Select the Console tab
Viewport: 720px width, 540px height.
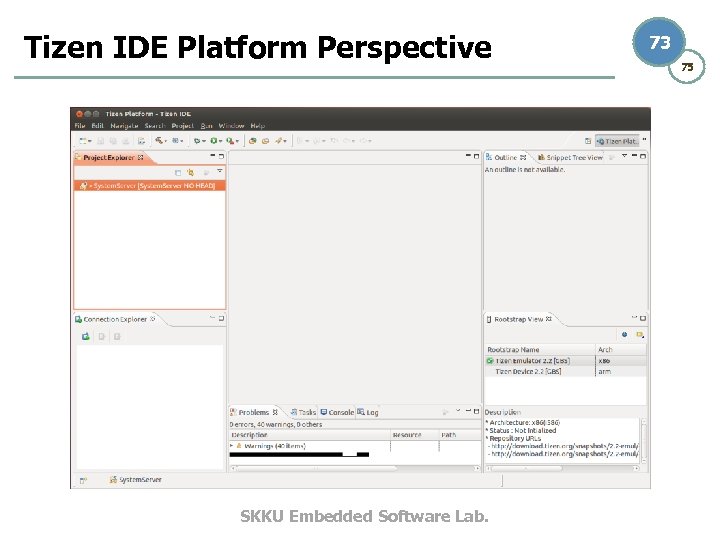pyautogui.click(x=337, y=412)
